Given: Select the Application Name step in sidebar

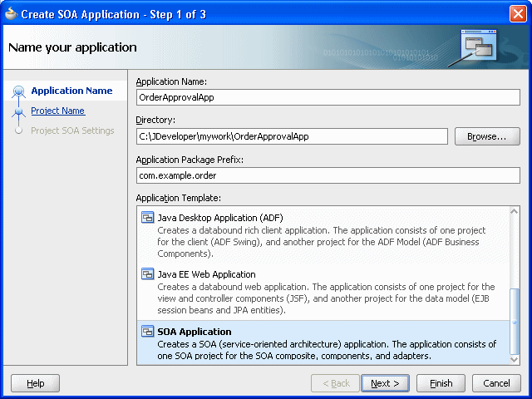Looking at the screenshot, I should [x=71, y=91].
